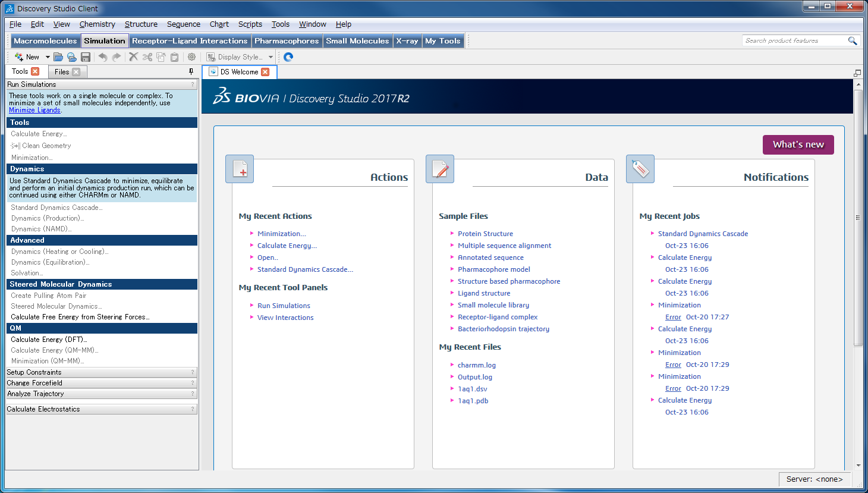The height and width of the screenshot is (493, 868).
Task: Click the Welcome page vertical scrollbar
Action: (857, 217)
